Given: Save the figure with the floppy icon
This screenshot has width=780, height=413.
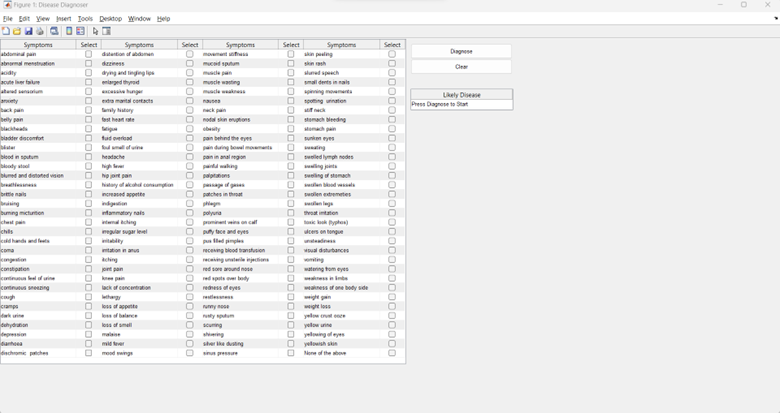Looking at the screenshot, I should (x=28, y=31).
